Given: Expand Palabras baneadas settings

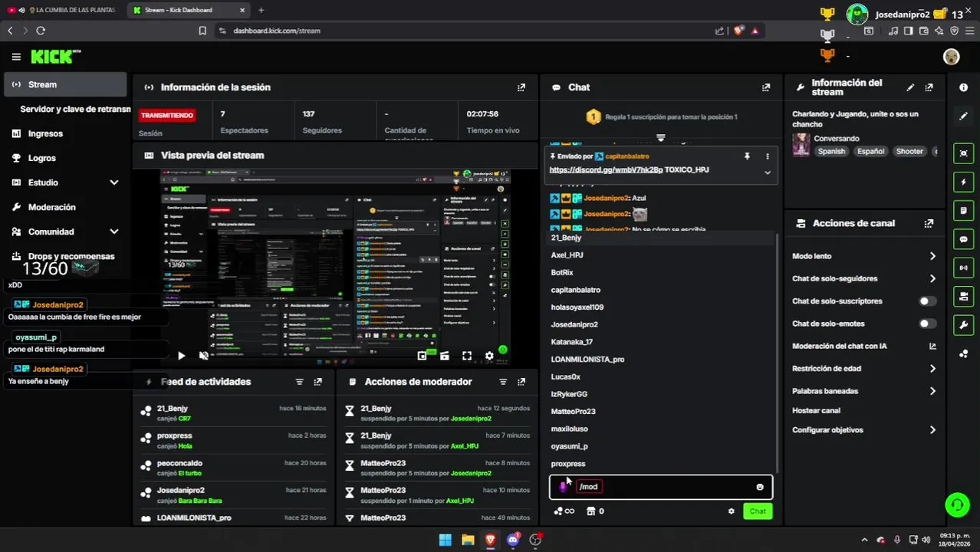Looking at the screenshot, I should click(863, 391).
